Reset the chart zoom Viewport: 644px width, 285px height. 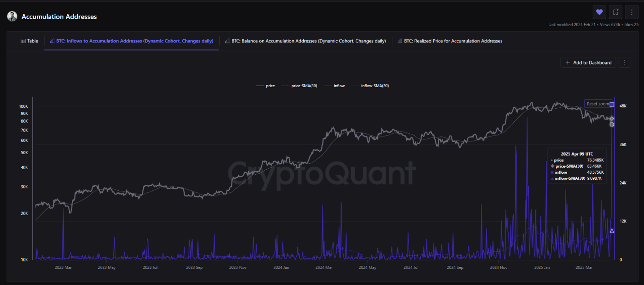tap(598, 104)
